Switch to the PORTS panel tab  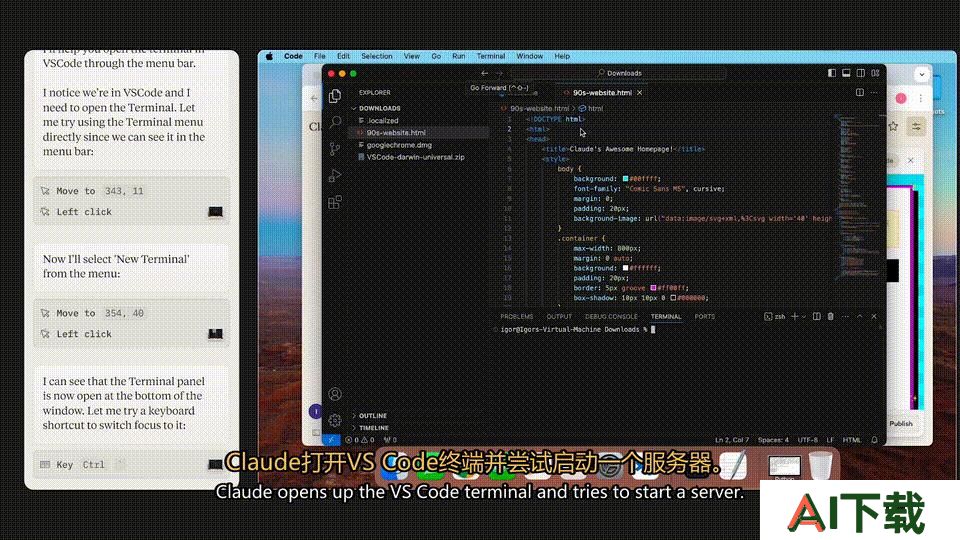click(x=705, y=317)
